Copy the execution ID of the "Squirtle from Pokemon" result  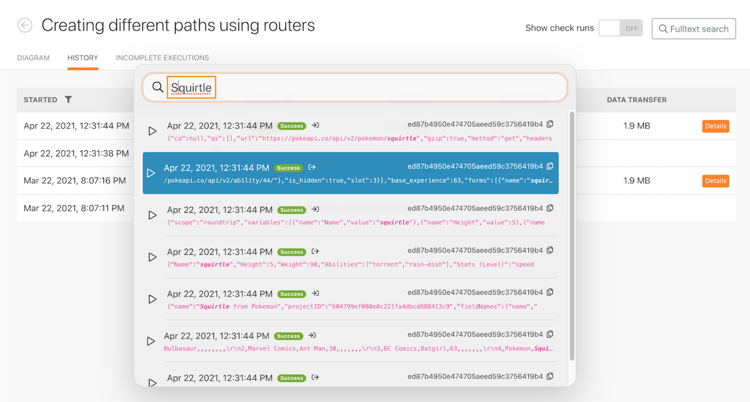pyautogui.click(x=550, y=292)
